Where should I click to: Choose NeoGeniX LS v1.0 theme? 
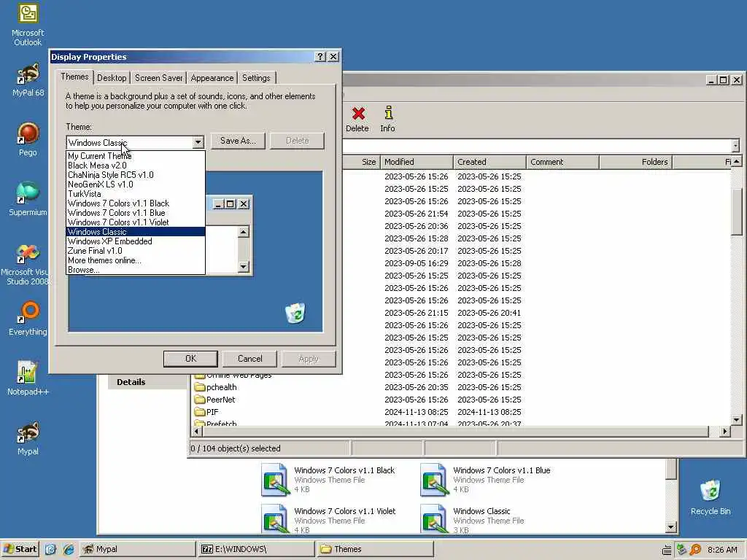point(135,184)
